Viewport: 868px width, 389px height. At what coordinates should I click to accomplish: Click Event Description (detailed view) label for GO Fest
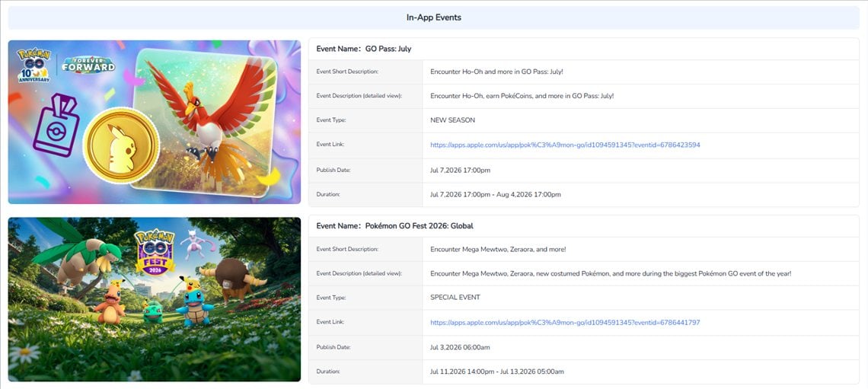pos(359,273)
